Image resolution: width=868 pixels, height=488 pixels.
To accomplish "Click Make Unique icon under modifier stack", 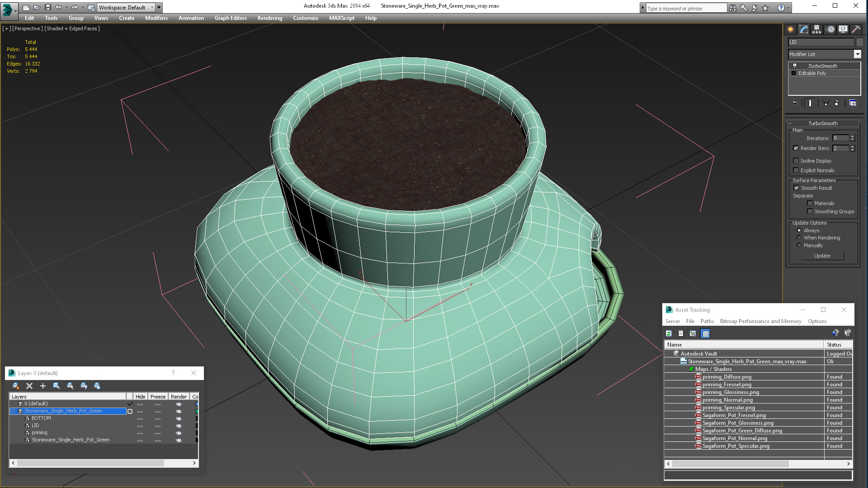I will [826, 103].
